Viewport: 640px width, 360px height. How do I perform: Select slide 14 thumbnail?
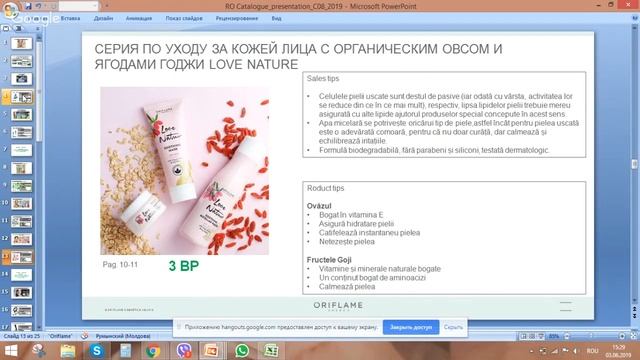pos(21,275)
